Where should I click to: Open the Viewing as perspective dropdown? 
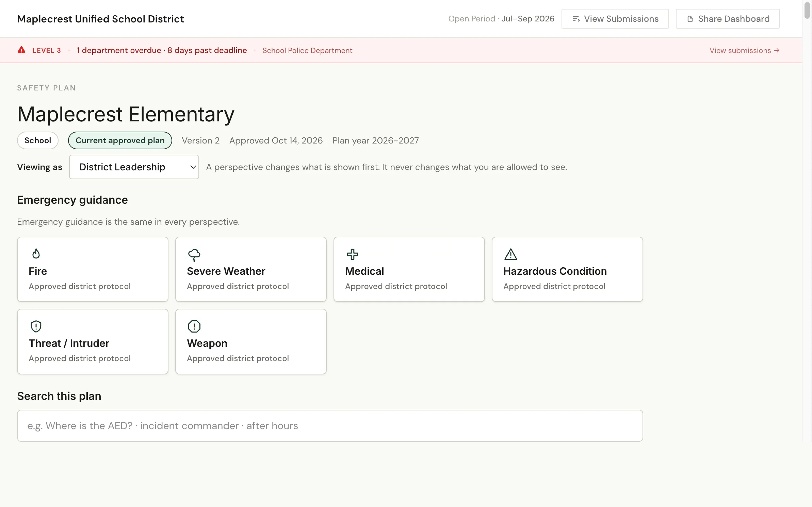point(134,167)
